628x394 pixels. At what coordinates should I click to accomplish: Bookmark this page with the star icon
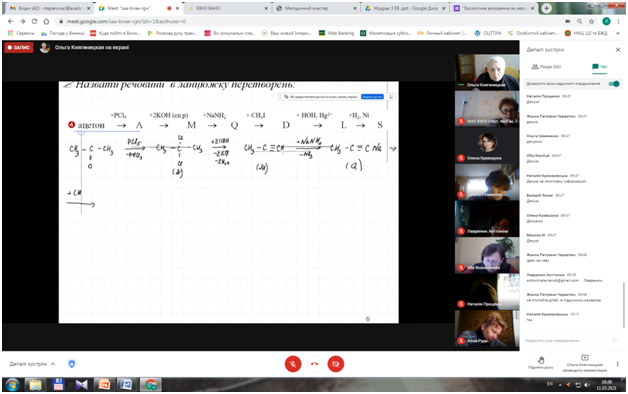[x=591, y=21]
